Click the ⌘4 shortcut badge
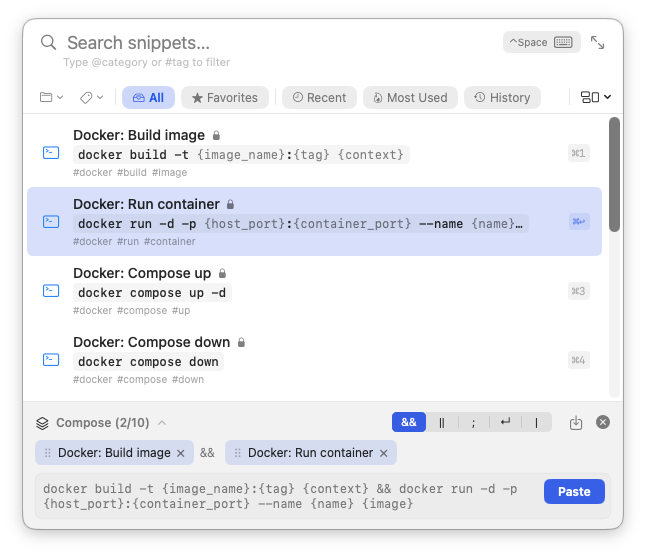 (x=578, y=360)
